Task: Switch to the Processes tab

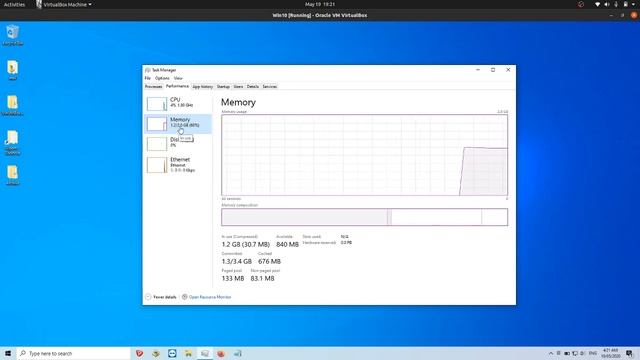Action: coord(153,87)
